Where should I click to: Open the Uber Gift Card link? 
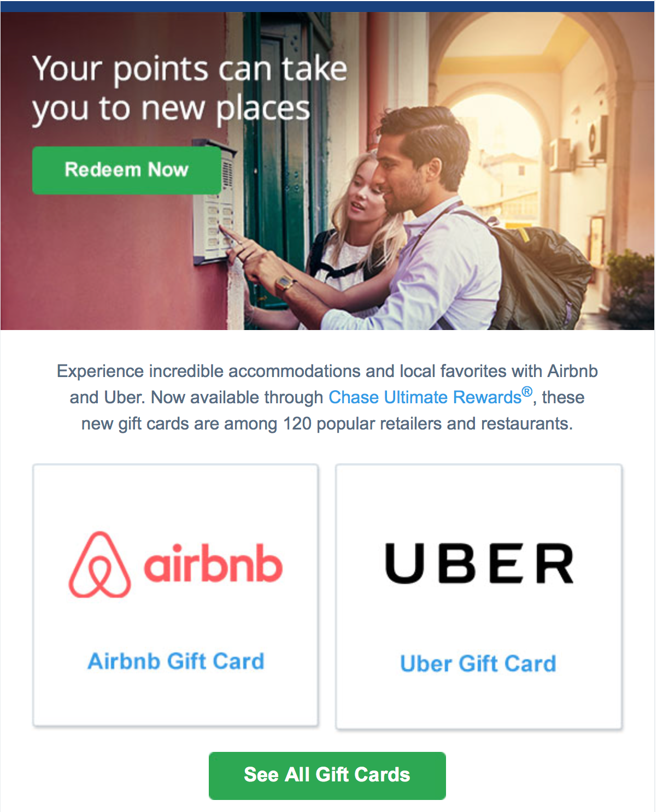(x=478, y=663)
